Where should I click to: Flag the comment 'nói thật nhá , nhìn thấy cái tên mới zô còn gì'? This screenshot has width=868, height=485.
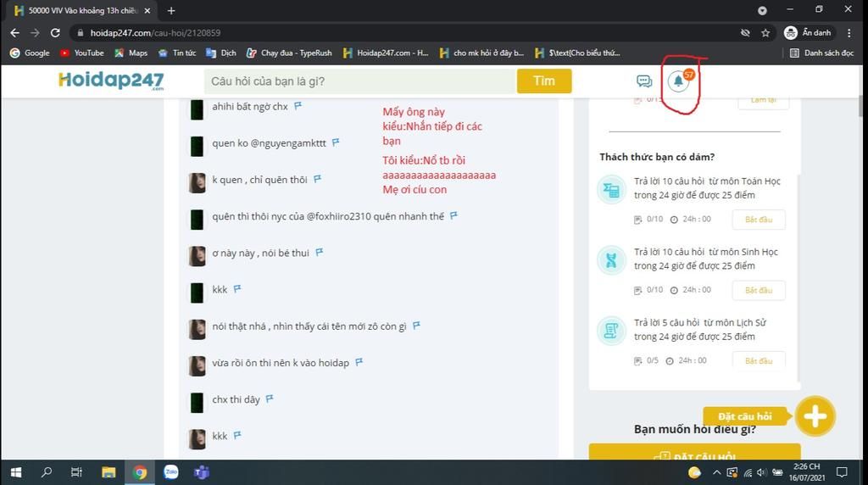click(x=416, y=326)
